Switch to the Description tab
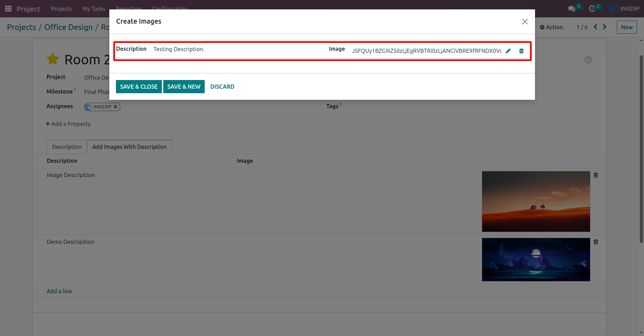The image size is (644, 336). click(x=67, y=147)
